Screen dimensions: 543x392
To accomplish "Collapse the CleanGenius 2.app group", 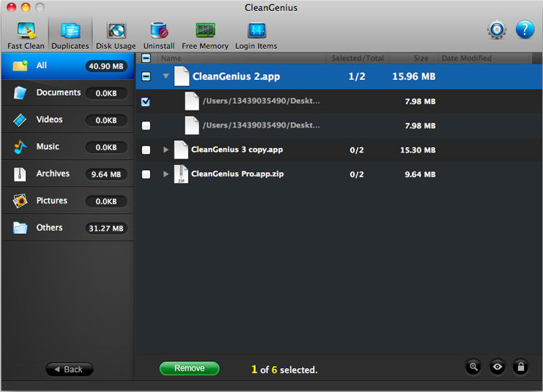I will [x=166, y=76].
